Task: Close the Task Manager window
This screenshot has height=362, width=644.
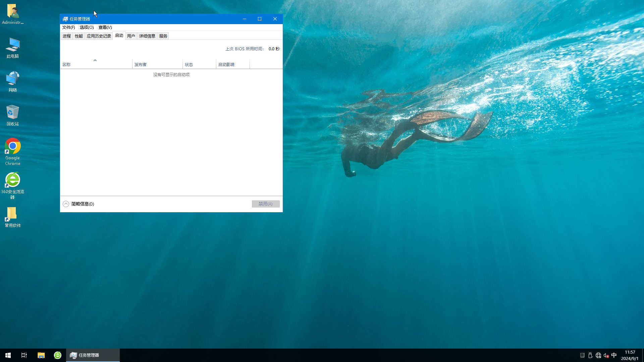Action: tap(275, 19)
